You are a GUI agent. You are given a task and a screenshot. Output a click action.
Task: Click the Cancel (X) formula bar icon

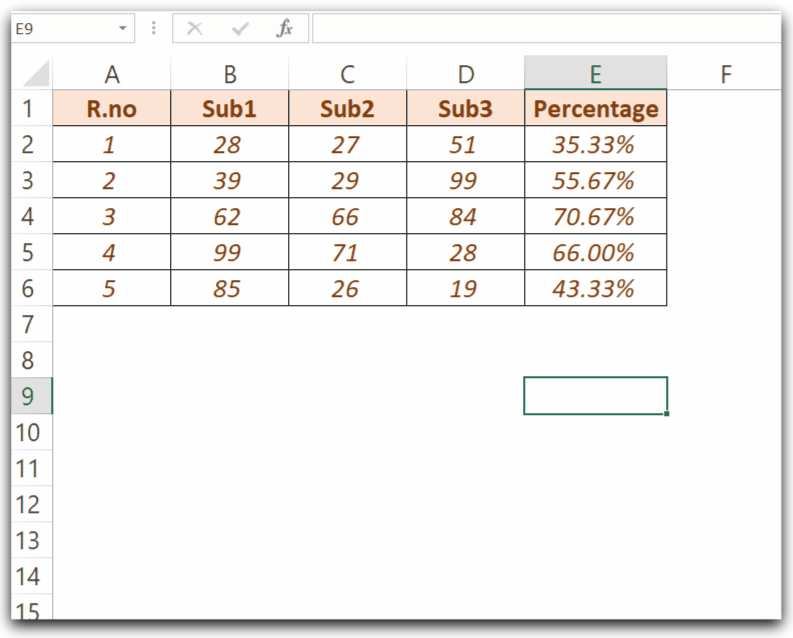[195, 28]
